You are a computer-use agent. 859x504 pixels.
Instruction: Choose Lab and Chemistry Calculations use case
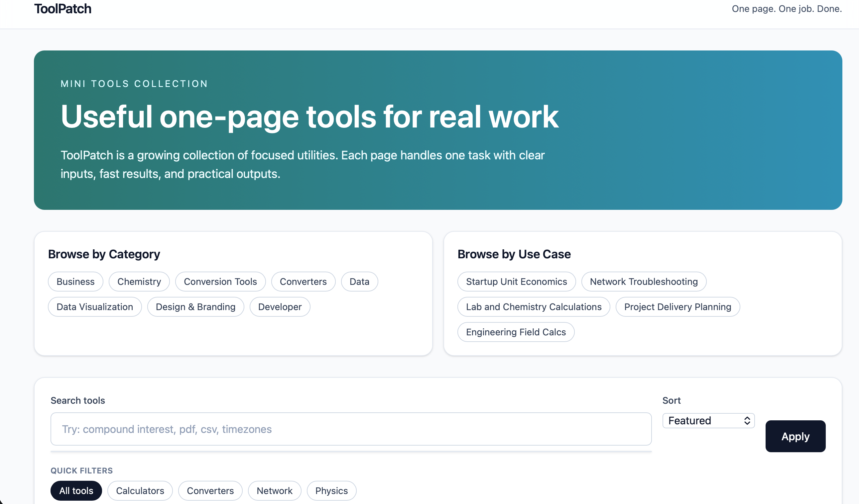534,306
